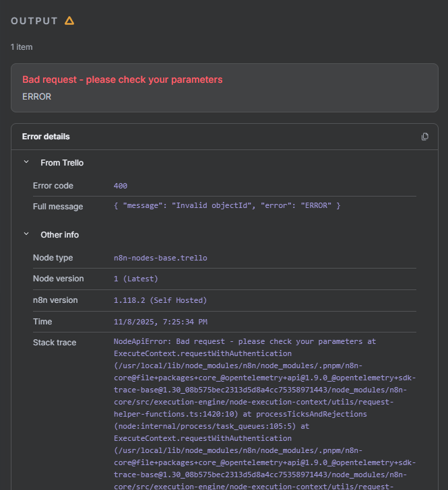Image resolution: width=448 pixels, height=490 pixels.
Task: Click the Error details header
Action: (x=46, y=137)
